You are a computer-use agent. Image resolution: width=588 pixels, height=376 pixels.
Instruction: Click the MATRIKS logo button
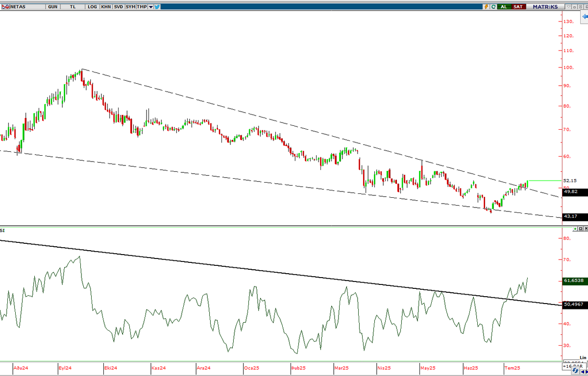(545, 7)
